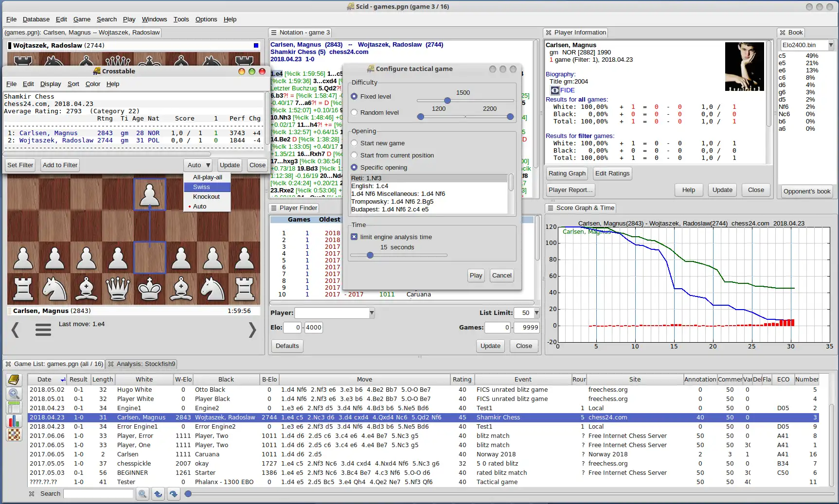Open the Player name combo box dropdown

(372, 313)
